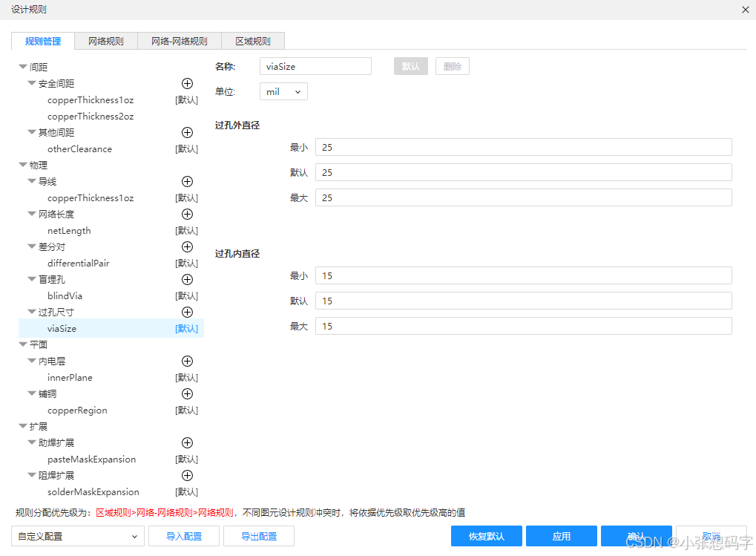Focus the 过孔内直径 默认 field
756x556 pixels.
[x=524, y=301]
